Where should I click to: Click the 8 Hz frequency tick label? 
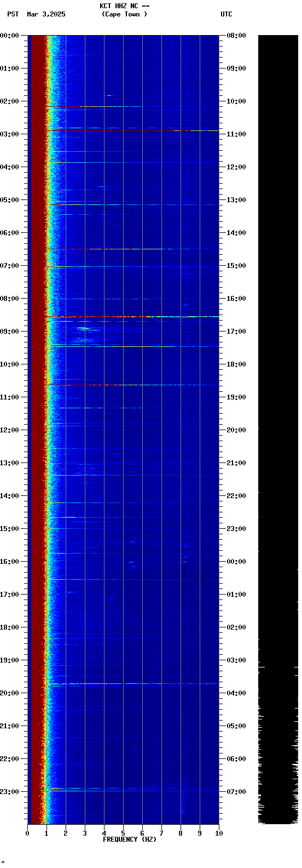coord(181,833)
